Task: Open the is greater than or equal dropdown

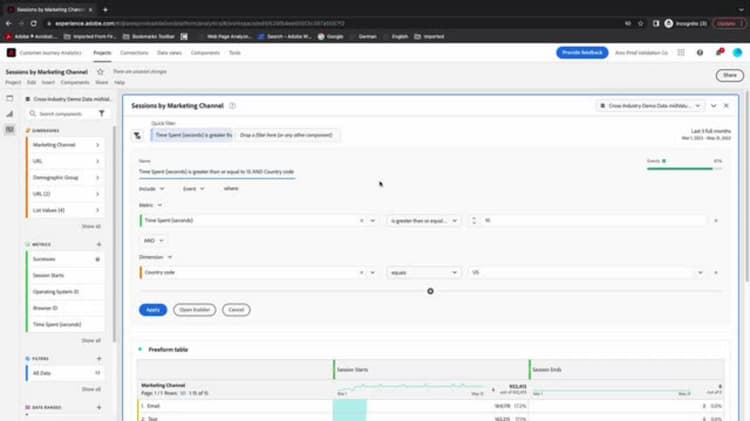Action: pos(423,221)
